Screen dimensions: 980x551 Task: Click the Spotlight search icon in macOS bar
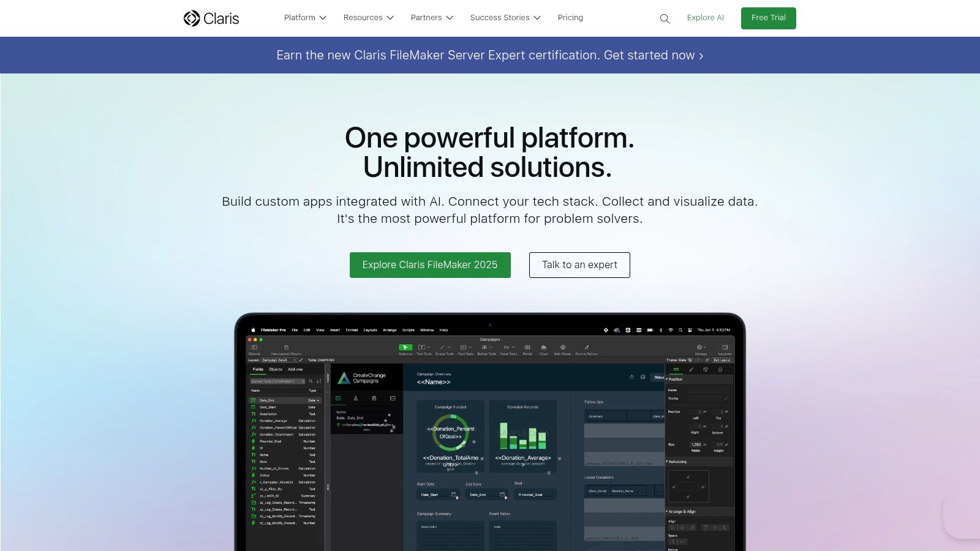point(680,330)
